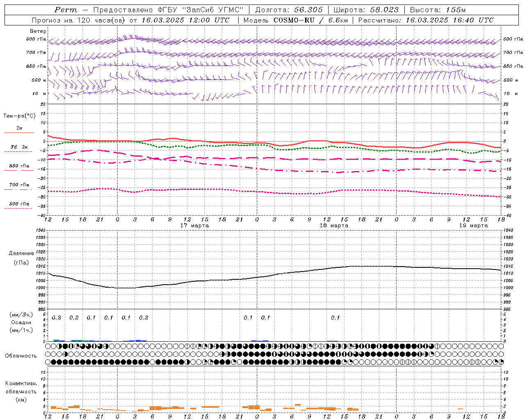Click the "0.3" precipitation value
Screen dimensions: 525x420
(x=57, y=318)
